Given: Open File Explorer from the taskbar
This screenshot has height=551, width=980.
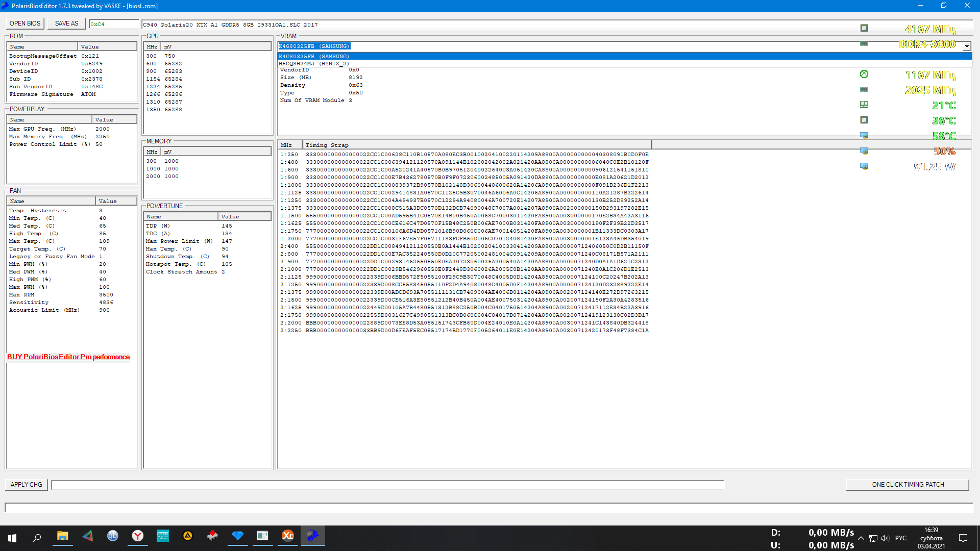Looking at the screenshot, I should (62, 536).
